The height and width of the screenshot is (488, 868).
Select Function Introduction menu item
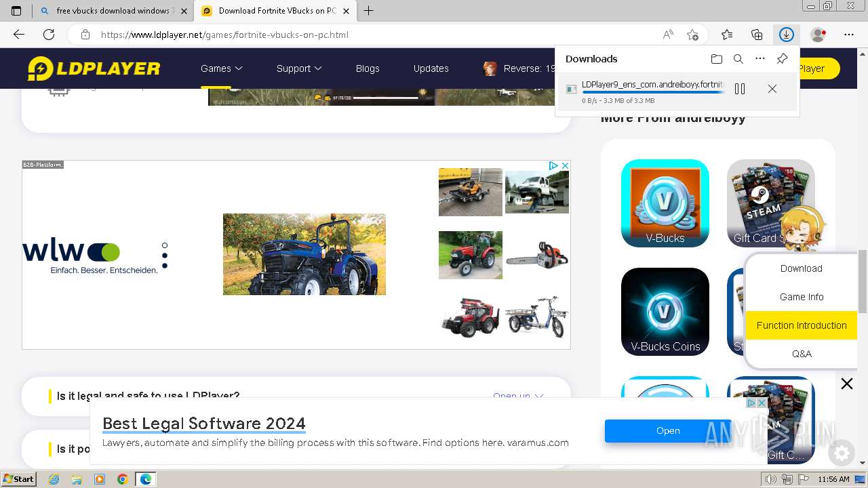point(802,325)
